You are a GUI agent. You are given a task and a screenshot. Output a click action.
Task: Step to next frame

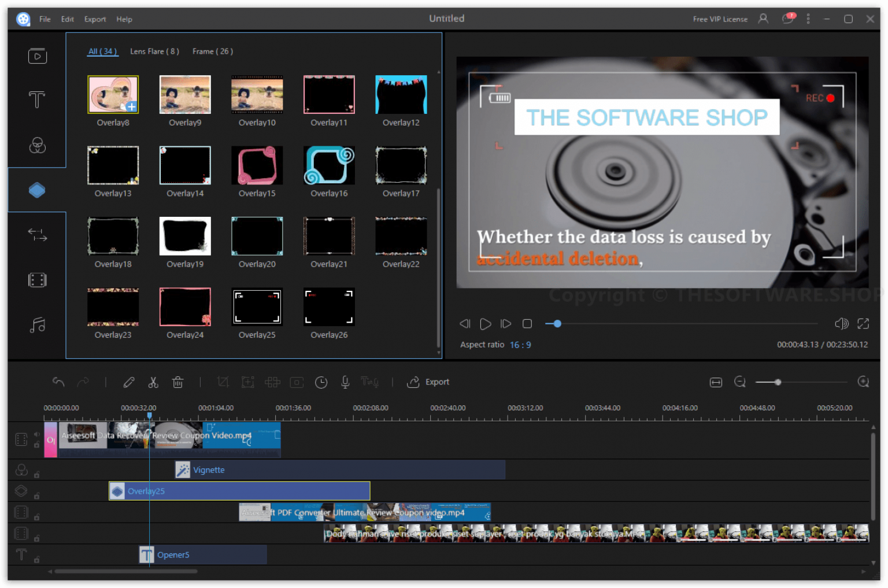coord(506,324)
